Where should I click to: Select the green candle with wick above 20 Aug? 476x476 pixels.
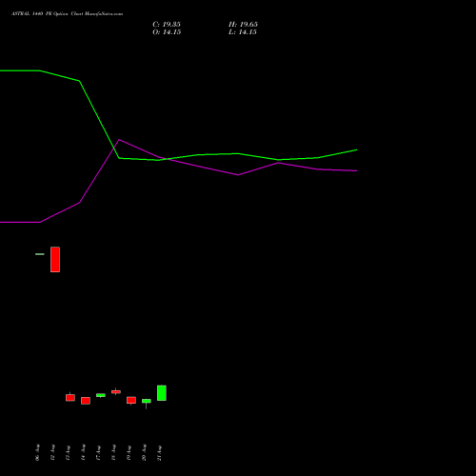pyautogui.click(x=147, y=401)
